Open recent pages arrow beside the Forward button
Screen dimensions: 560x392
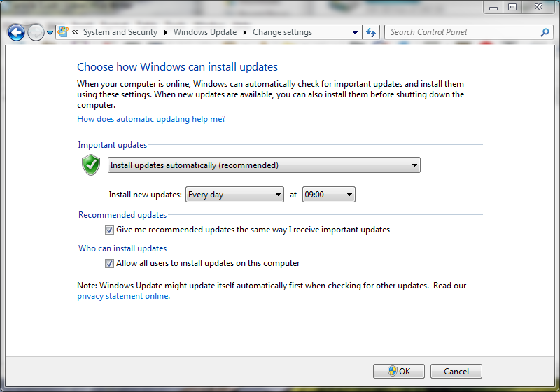50,33
